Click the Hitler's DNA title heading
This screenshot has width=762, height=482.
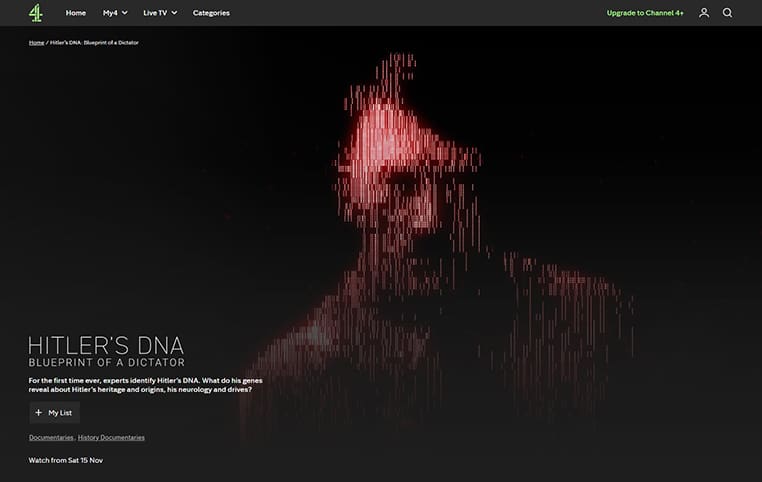106,346
